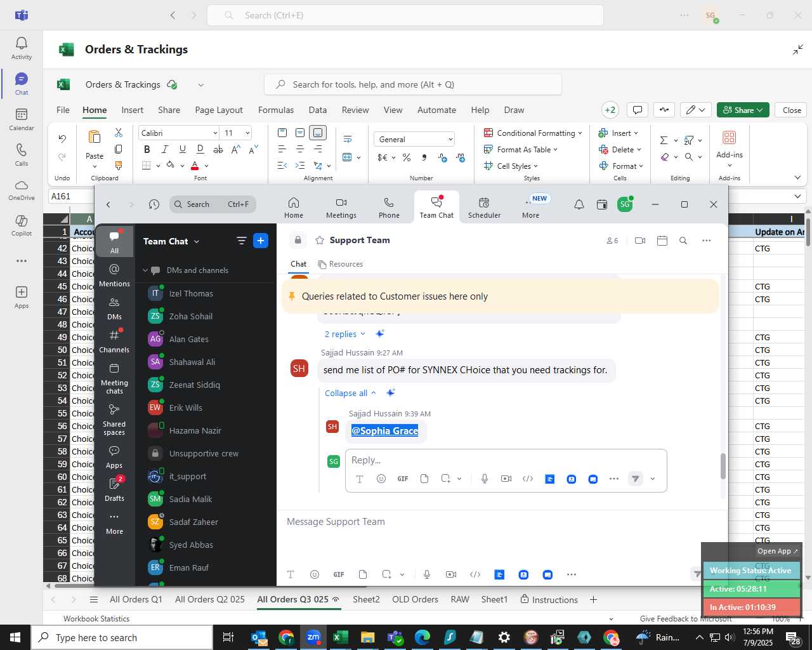The height and width of the screenshot is (650, 812).
Task: Click emoji icon in reply box
Action: point(381,479)
